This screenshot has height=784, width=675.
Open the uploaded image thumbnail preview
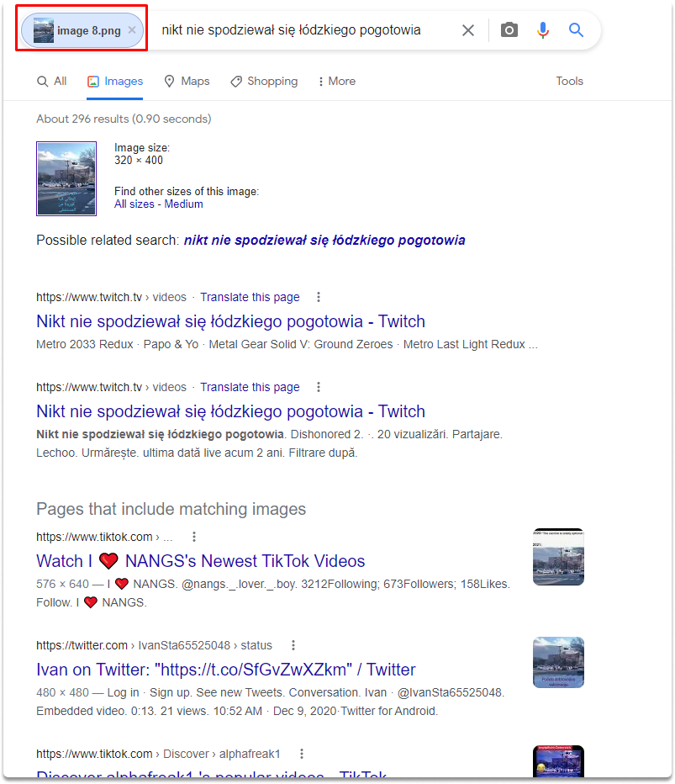point(66,178)
